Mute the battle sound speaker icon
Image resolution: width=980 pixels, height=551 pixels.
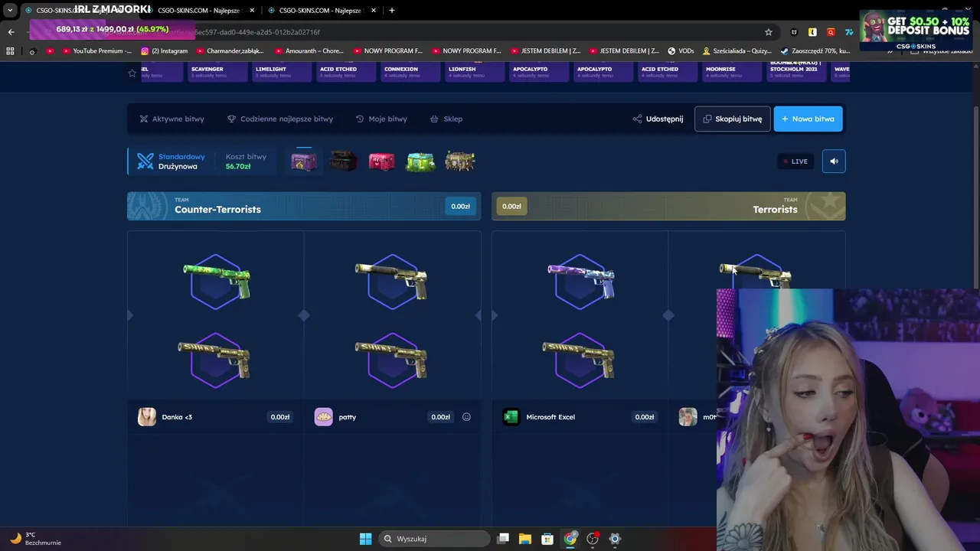click(x=834, y=161)
